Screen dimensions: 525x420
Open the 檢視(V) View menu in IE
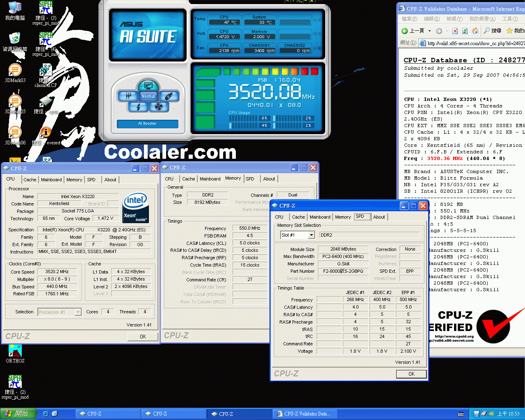pos(454,19)
